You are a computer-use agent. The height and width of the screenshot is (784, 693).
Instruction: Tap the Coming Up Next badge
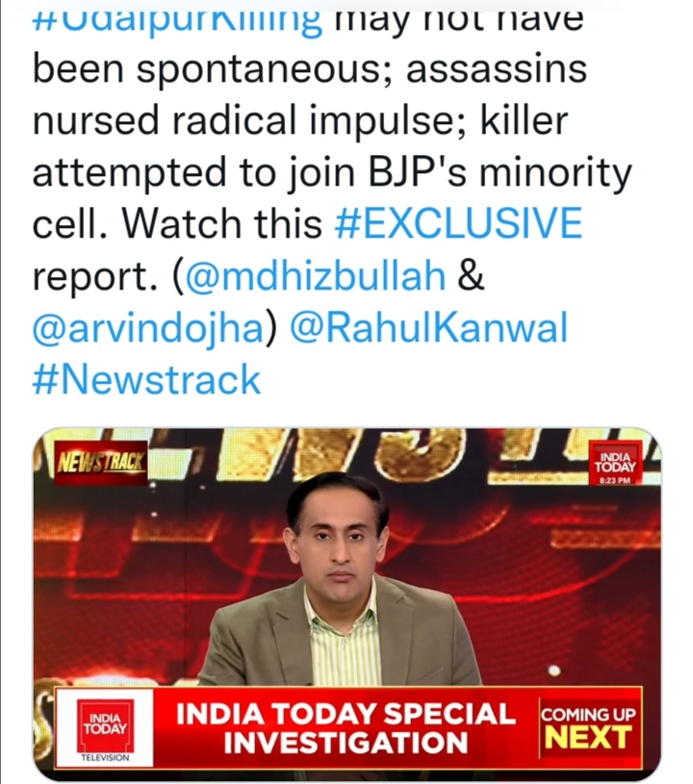click(x=589, y=728)
